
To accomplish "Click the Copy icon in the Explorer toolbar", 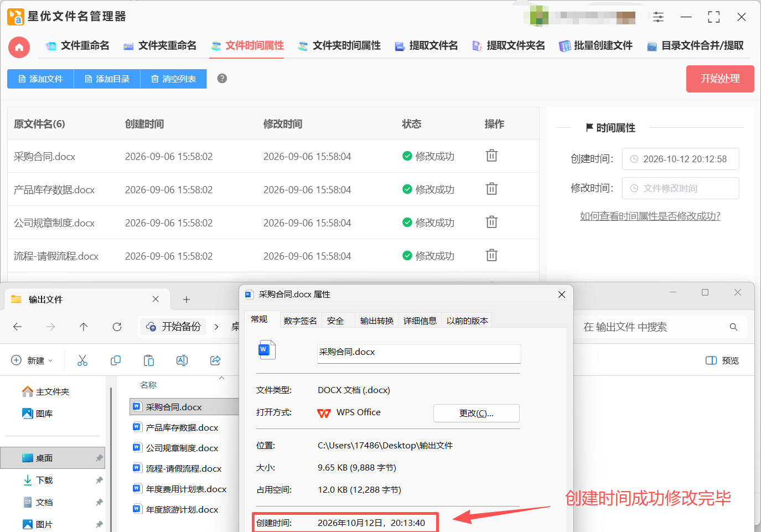I will pos(116,360).
